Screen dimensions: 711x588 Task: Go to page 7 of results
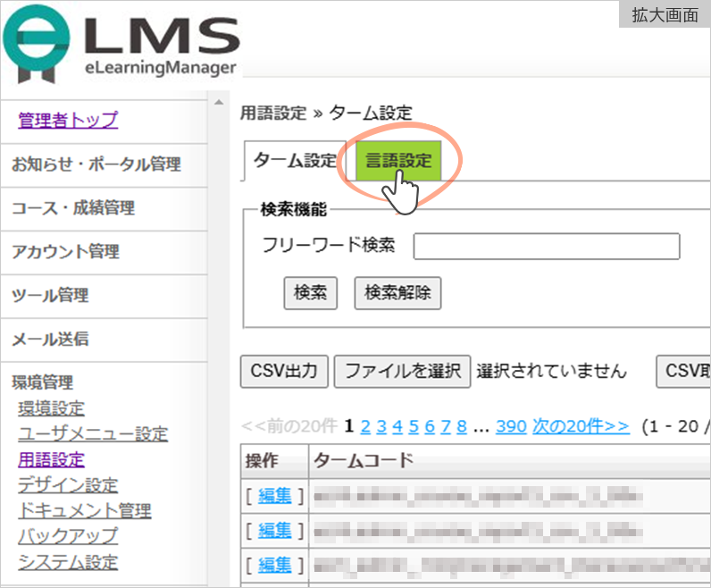(x=446, y=426)
